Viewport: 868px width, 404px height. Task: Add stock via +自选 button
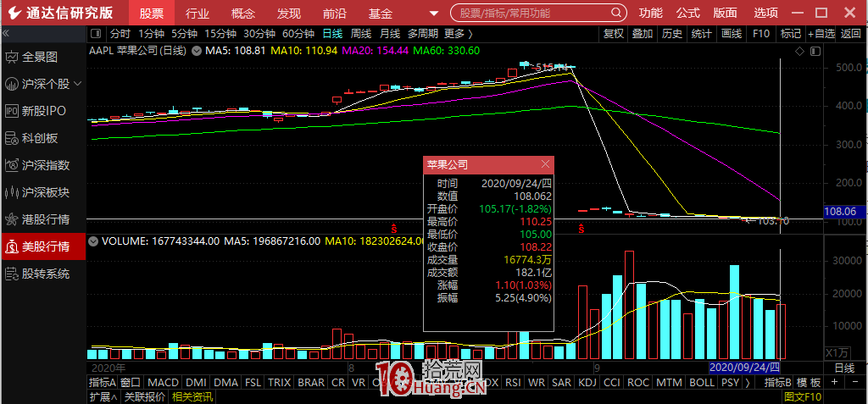tap(821, 34)
